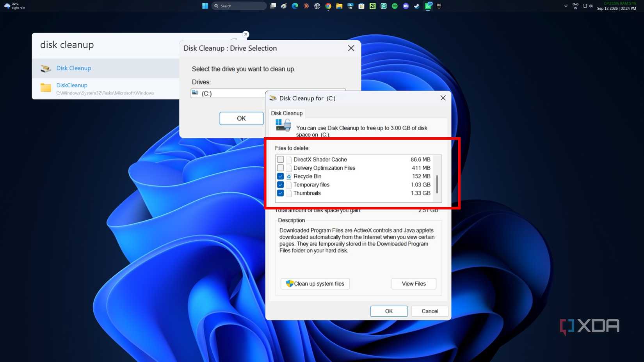This screenshot has height=362, width=644.
Task: Launch Google Chrome from the taskbar
Action: point(328,6)
